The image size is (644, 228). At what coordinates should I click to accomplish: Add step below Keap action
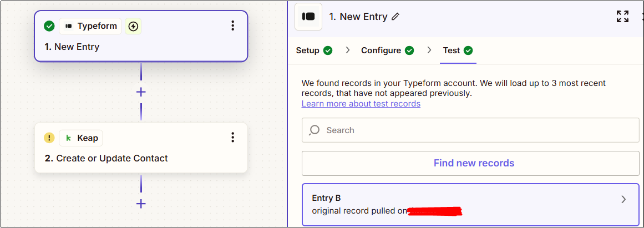(141, 204)
